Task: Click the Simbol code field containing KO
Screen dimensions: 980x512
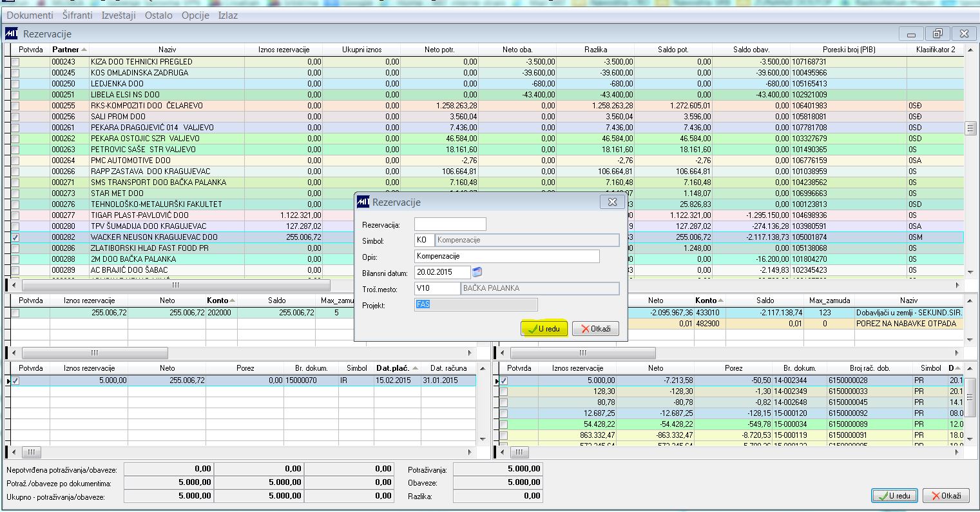Action: [424, 240]
